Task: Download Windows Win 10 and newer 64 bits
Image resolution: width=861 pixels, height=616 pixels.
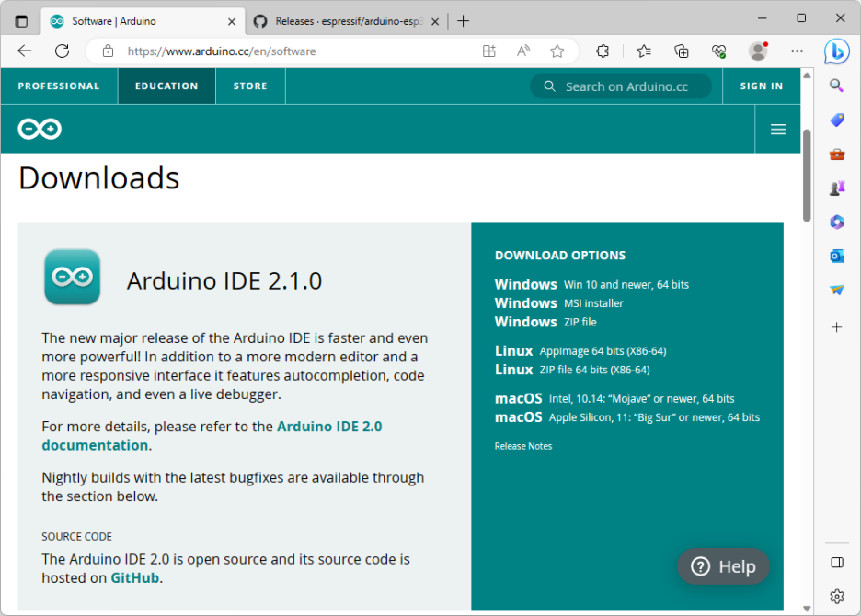Action: coord(591,284)
